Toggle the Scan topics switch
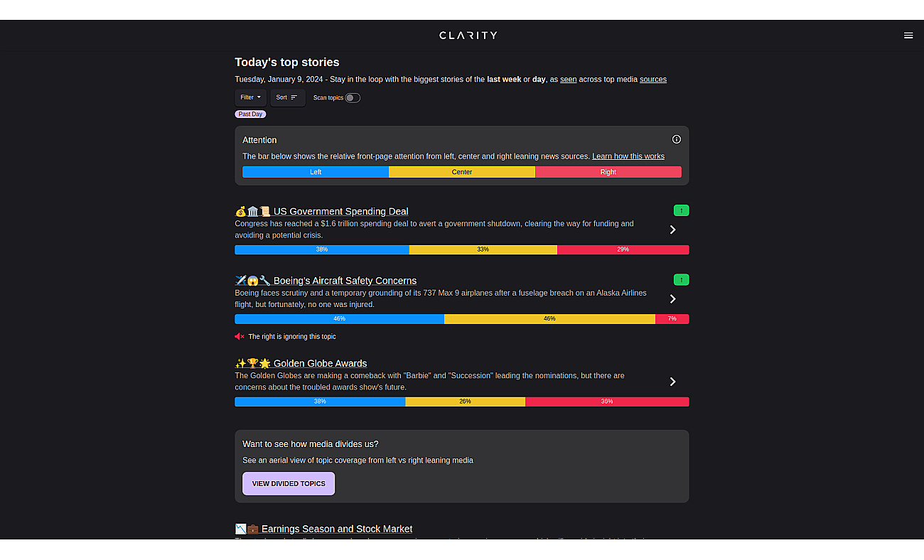The image size is (924, 560). point(353,98)
